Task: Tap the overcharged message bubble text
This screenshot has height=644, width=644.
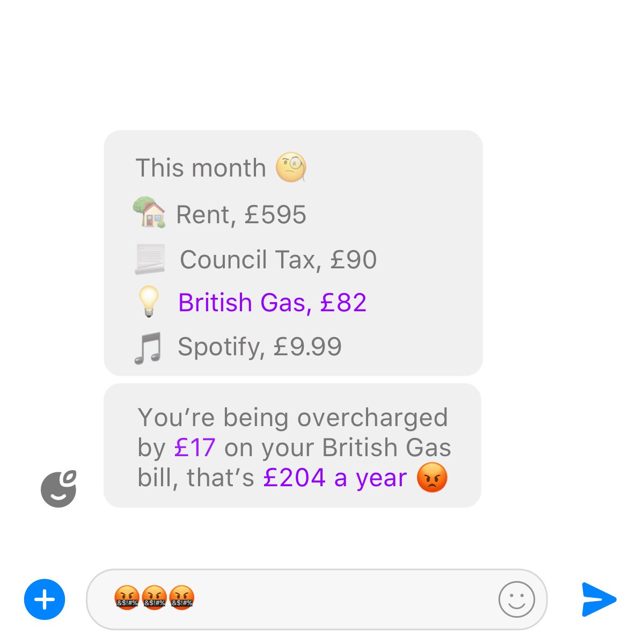Action: pyautogui.click(x=293, y=447)
